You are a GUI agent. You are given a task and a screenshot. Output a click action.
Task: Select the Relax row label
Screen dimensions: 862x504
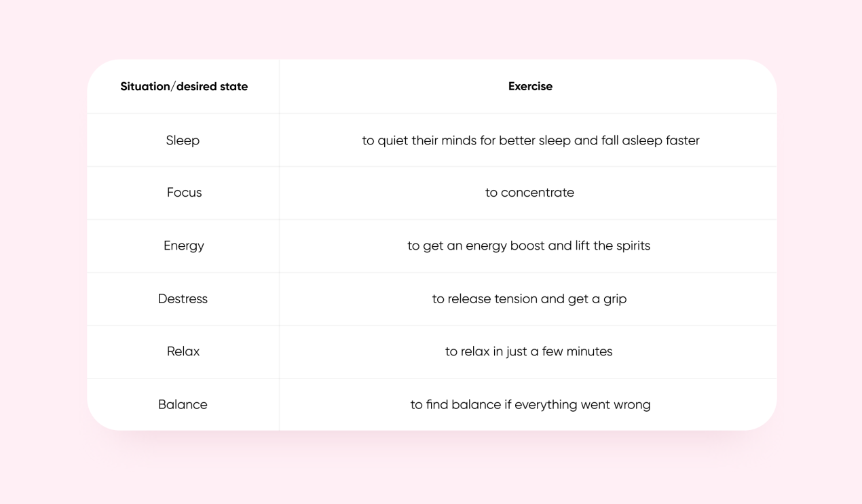[x=183, y=351]
